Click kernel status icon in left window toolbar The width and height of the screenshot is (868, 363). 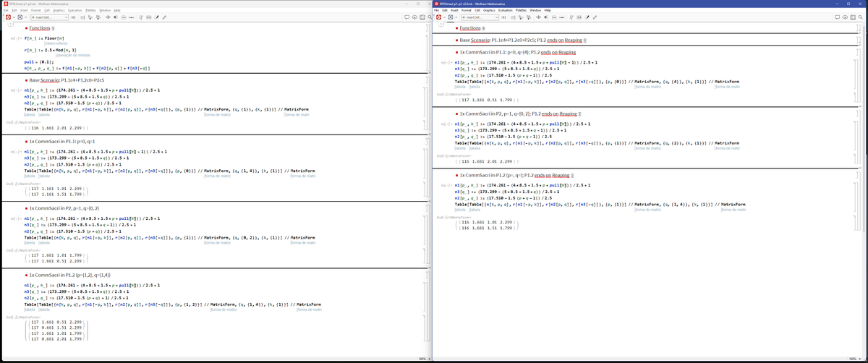tap(20, 17)
